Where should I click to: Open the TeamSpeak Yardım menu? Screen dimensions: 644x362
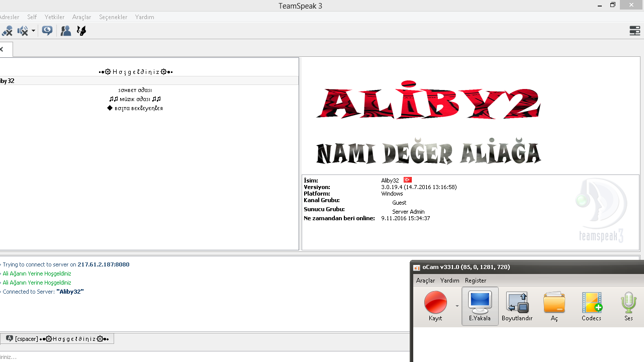(145, 17)
